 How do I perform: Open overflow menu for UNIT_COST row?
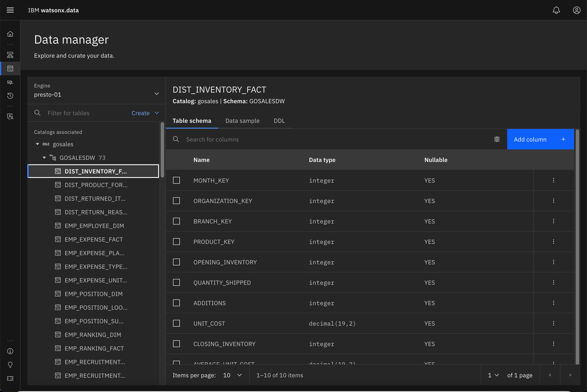[x=554, y=323]
